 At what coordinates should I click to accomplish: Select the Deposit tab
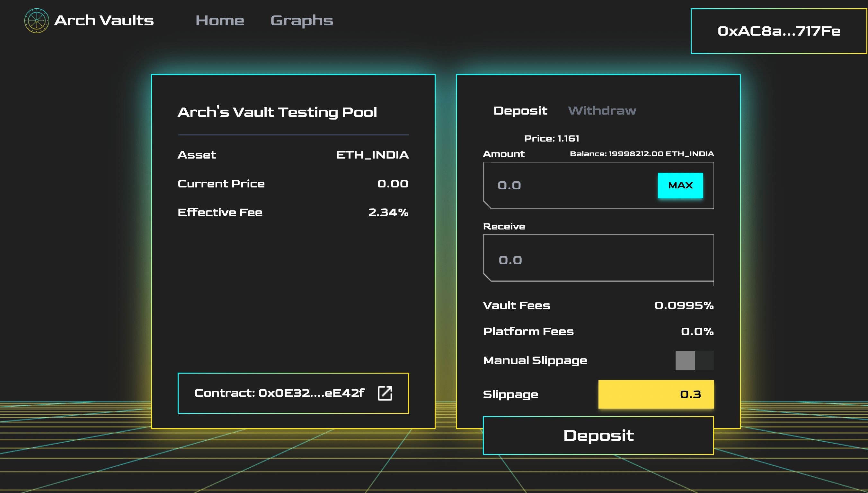click(x=520, y=111)
